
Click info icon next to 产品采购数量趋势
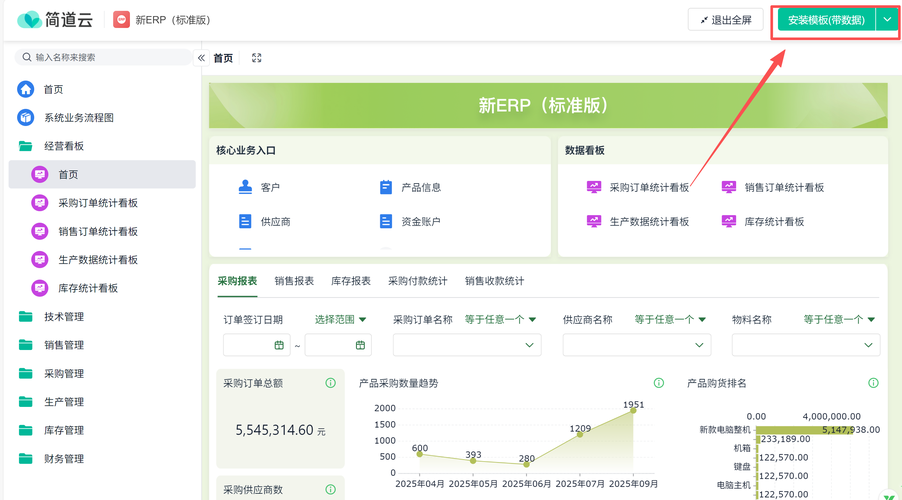(659, 383)
